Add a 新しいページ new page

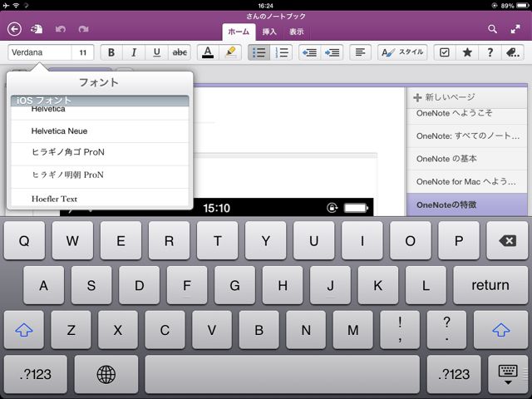coord(467,98)
